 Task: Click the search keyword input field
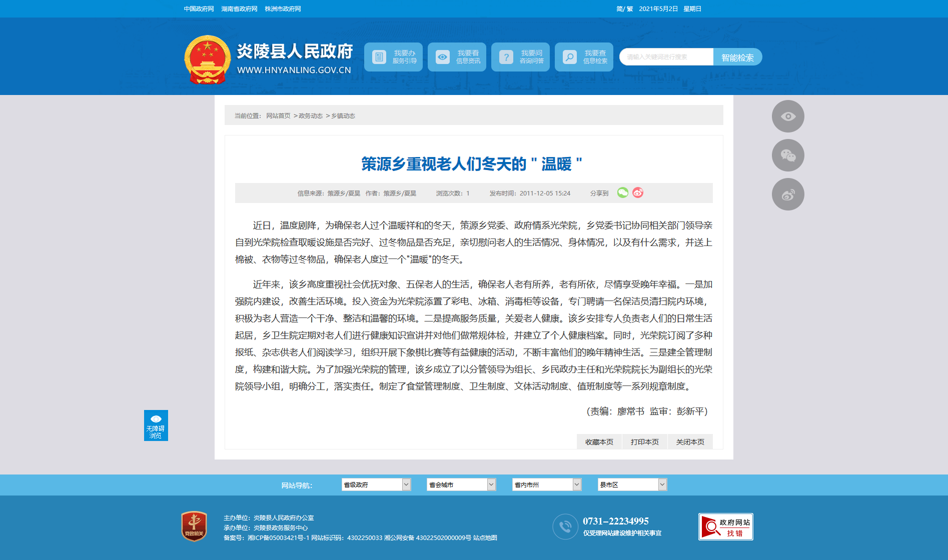point(666,57)
